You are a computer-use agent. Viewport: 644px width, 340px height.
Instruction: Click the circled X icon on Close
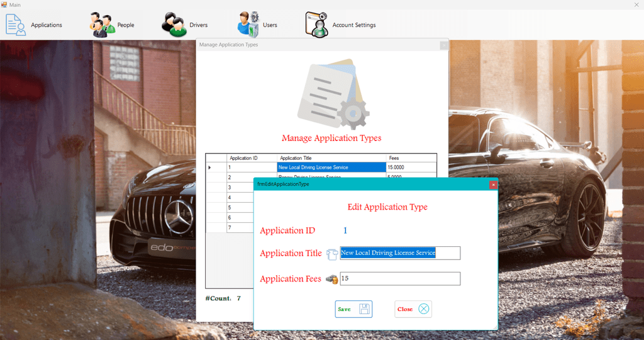[x=424, y=309]
